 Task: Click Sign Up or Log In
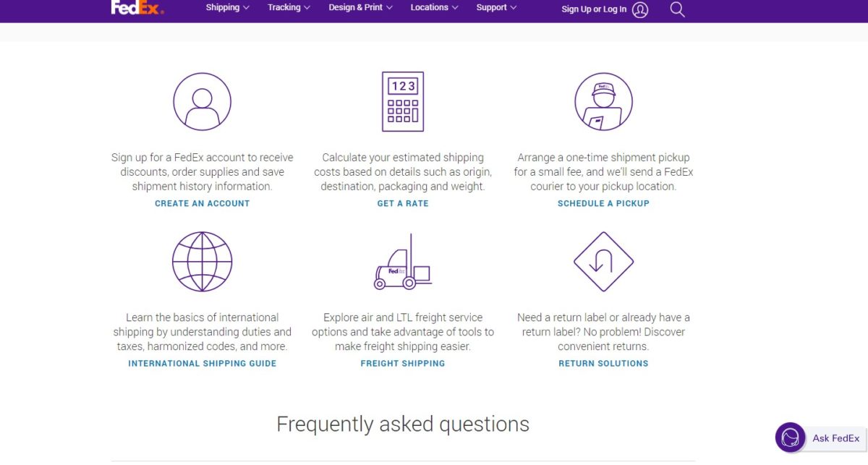click(x=594, y=9)
